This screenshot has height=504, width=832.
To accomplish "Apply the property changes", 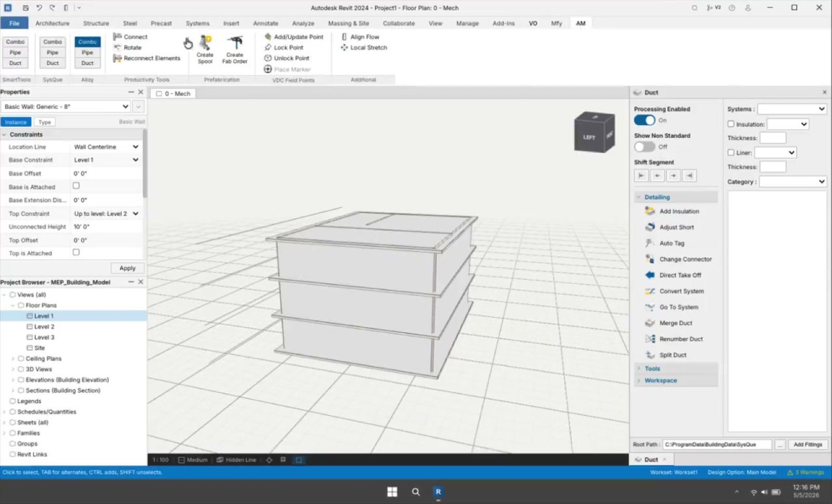I will click(127, 268).
